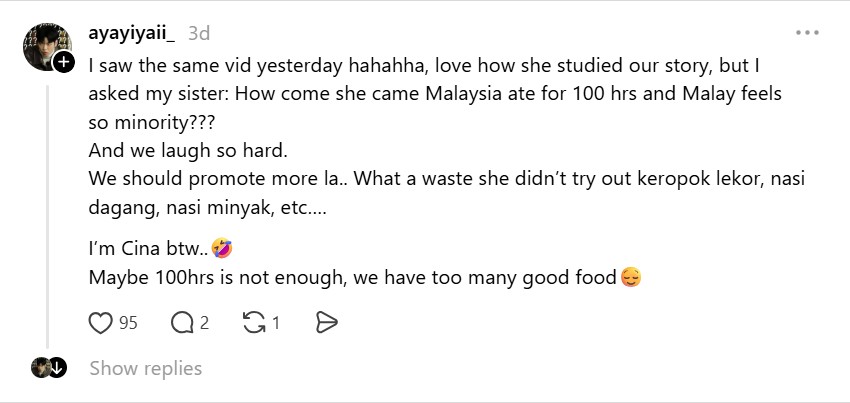Follow ayayiyaii_ using the plus badge
The width and height of the screenshot is (850, 403).
[x=63, y=62]
